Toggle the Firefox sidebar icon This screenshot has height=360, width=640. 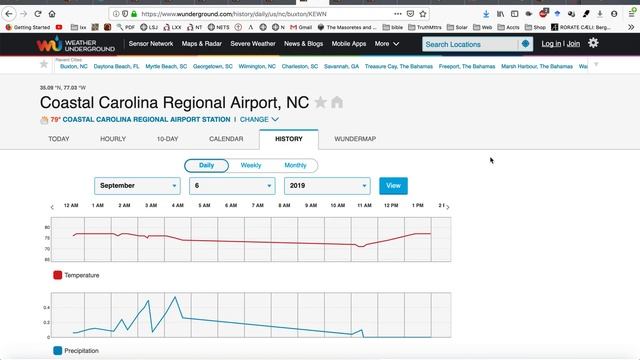click(514, 14)
